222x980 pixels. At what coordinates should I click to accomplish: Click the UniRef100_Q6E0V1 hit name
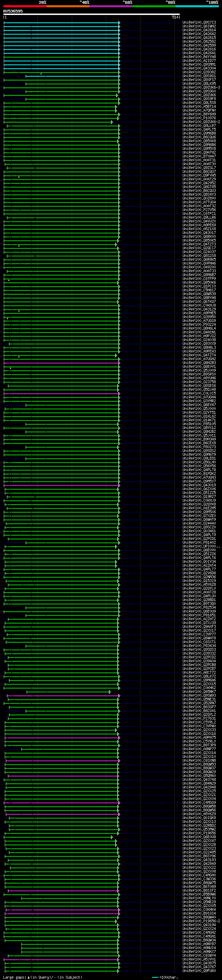point(199,367)
